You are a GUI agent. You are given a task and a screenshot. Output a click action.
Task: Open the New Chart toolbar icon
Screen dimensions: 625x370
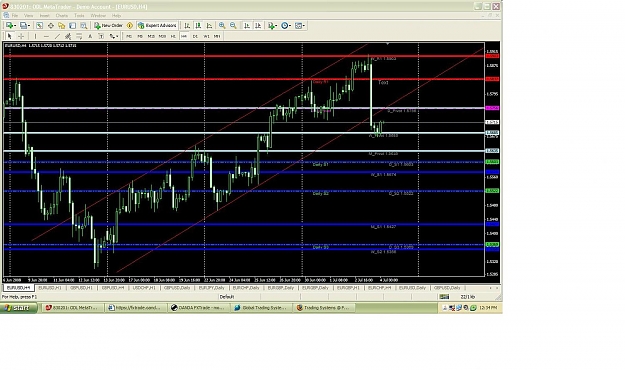(10, 26)
